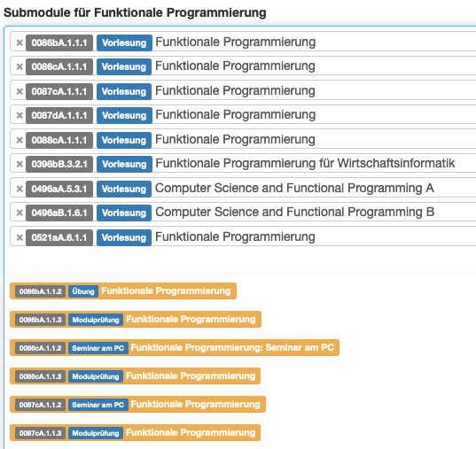Remove the Wirtschaftsinformatik lecture 0396bB.3.2.1

click(20, 164)
